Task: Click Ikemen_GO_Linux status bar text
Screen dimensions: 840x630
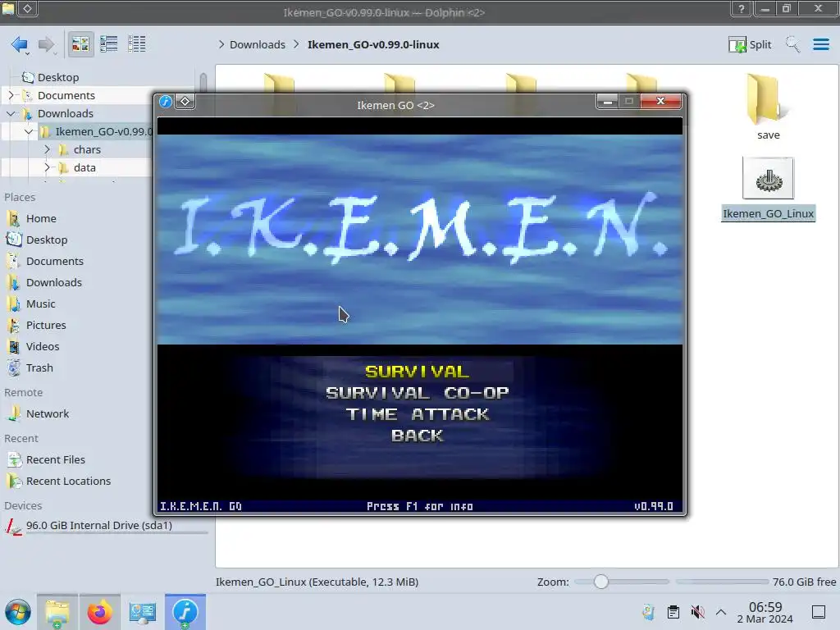Action: click(x=317, y=582)
